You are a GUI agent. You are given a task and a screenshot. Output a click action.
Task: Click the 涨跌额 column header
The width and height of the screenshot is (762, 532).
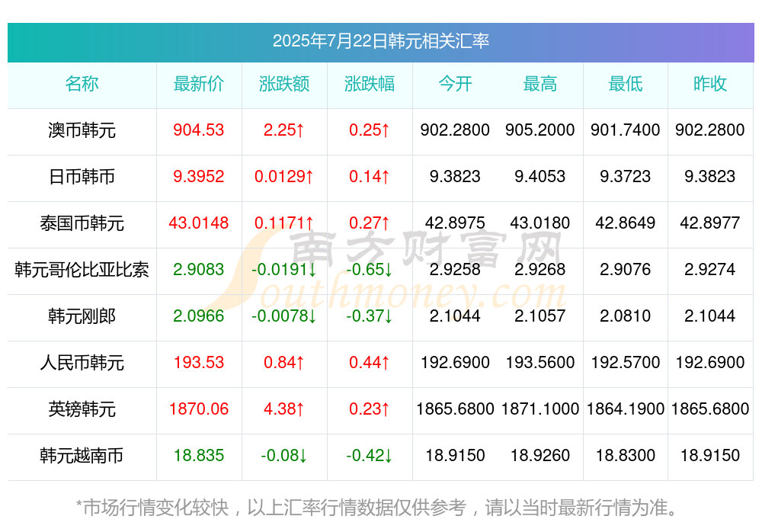pyautogui.click(x=284, y=84)
